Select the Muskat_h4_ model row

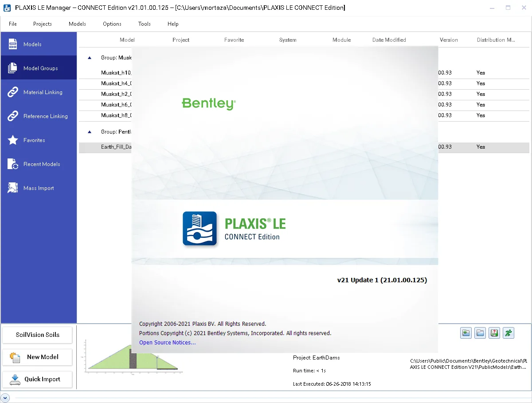[304, 83]
